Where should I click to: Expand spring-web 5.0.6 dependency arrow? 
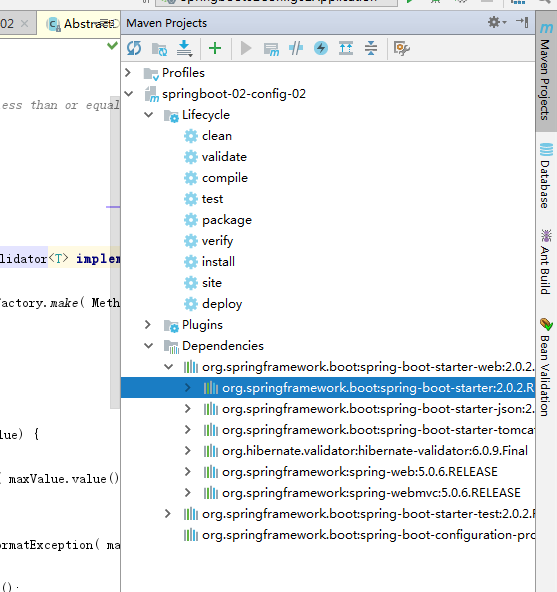188,472
